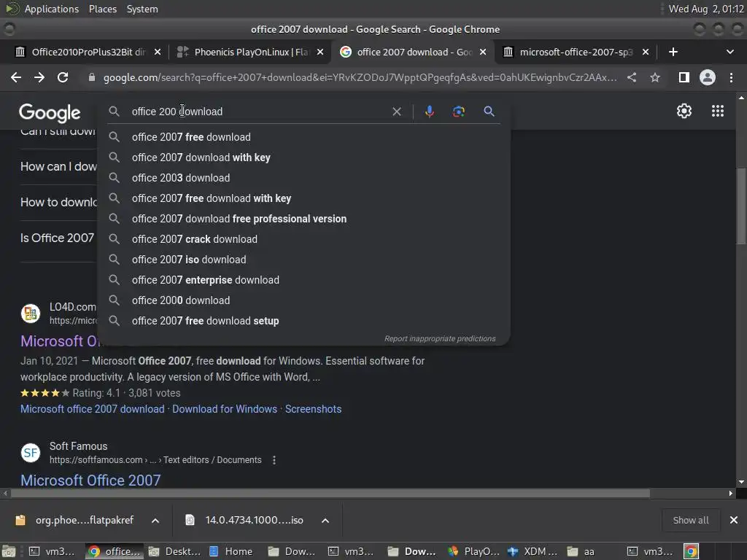Switch to XDM taskbar window
This screenshot has height=560, width=747.
click(x=533, y=551)
